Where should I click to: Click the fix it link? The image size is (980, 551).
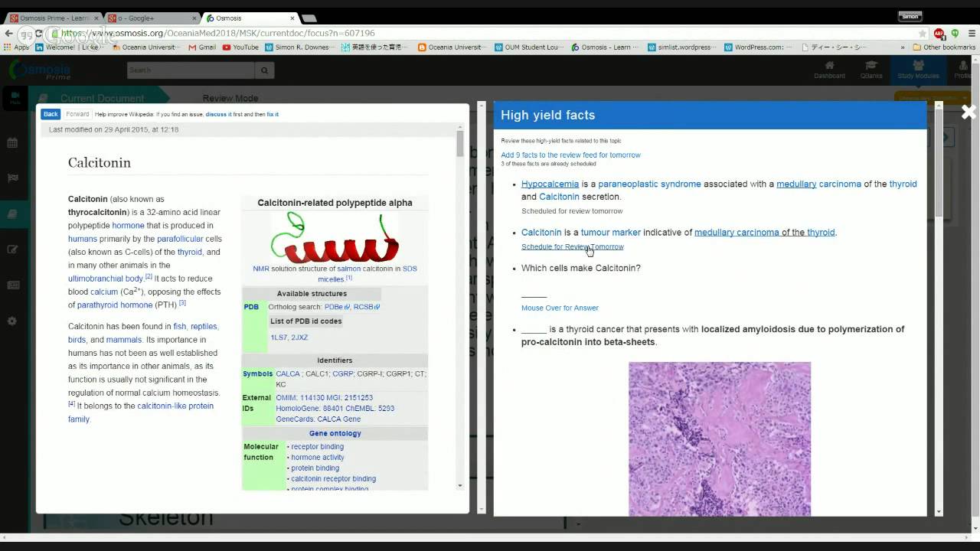(x=273, y=114)
